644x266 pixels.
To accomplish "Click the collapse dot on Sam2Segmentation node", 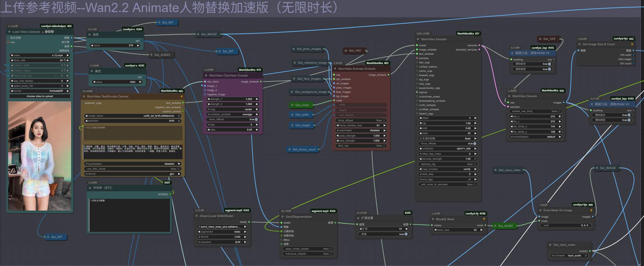I will tap(282, 217).
